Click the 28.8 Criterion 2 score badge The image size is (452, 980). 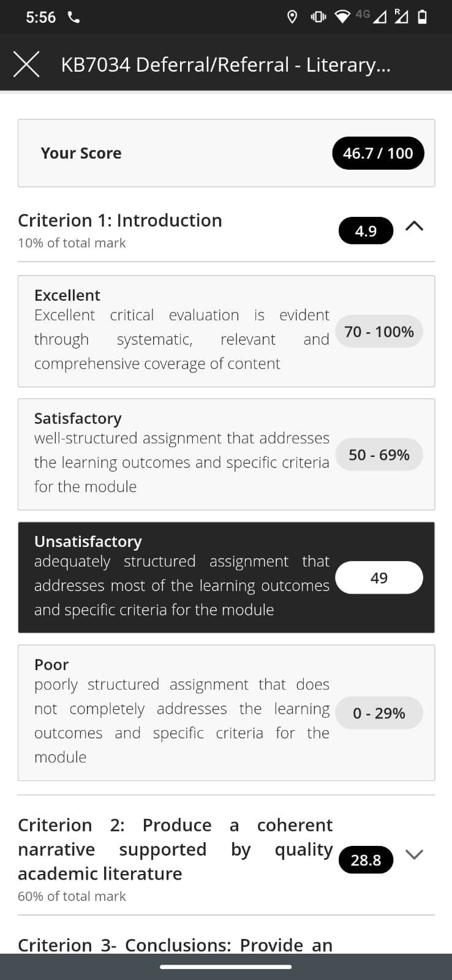click(x=366, y=860)
